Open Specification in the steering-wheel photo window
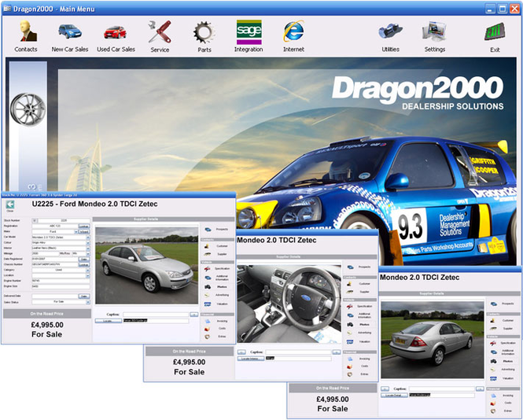 pos(359,306)
